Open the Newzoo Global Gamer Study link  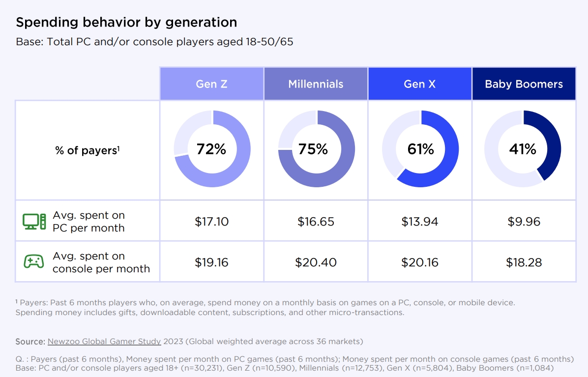(104, 342)
